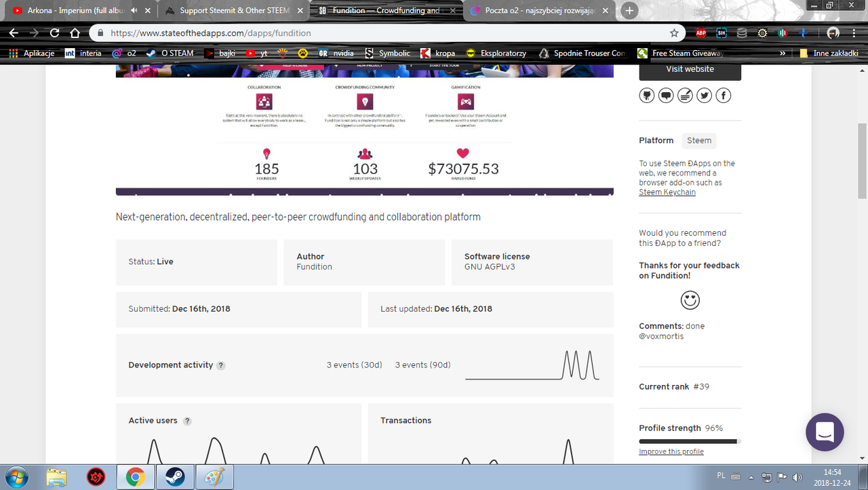
Task: Close the Poczta o2 tab
Action: click(606, 11)
